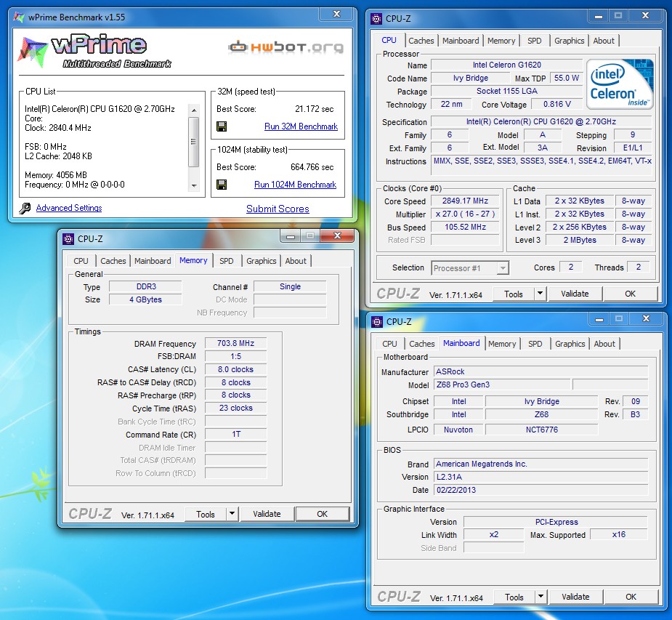This screenshot has height=620, width=672.
Task: Click OK in Mainboard window
Action: click(631, 597)
